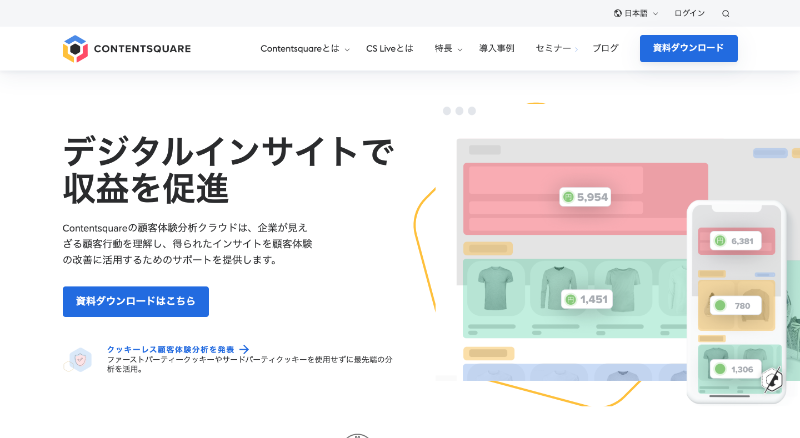Go to the 導入事例 page
The width and height of the screenshot is (800, 438).
coord(496,48)
